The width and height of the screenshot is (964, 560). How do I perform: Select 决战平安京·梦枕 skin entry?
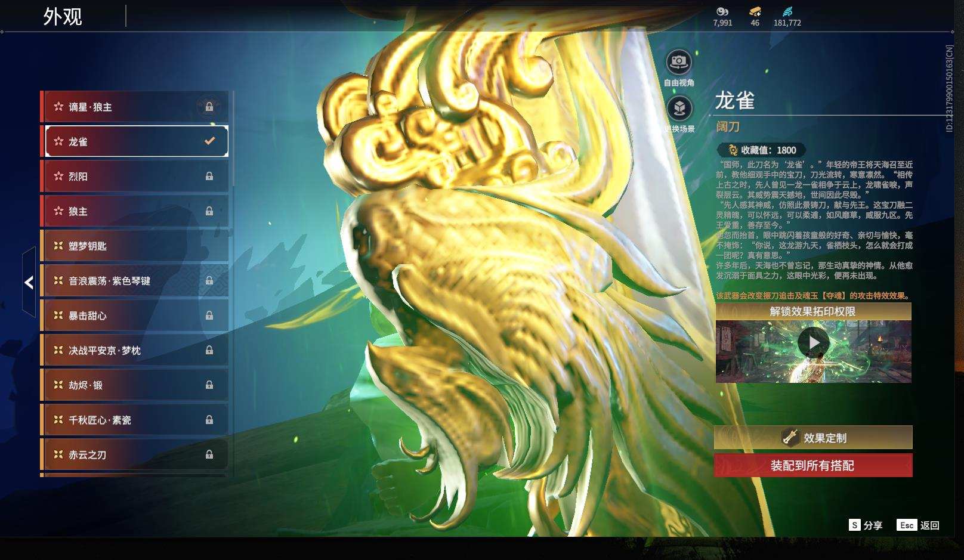(135, 350)
